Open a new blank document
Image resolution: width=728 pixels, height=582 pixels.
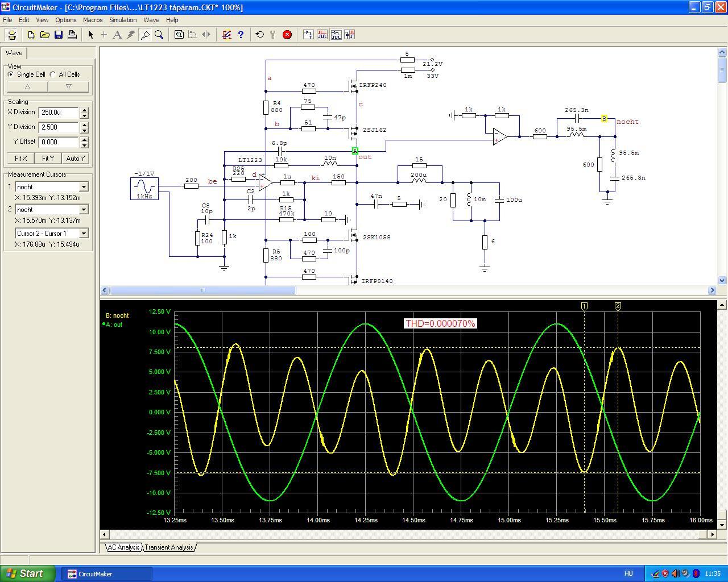31,35
